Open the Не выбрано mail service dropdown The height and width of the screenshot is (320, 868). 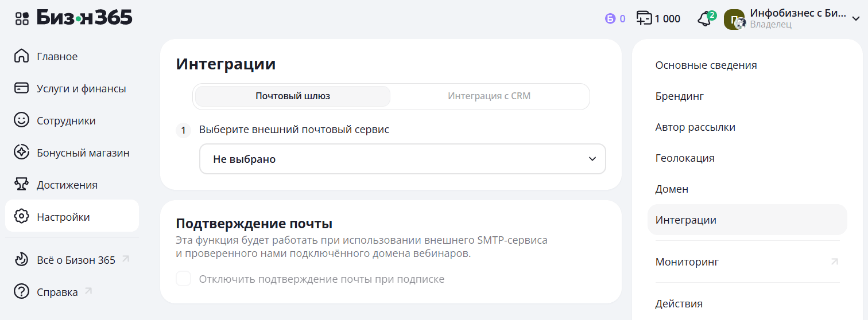(x=402, y=159)
